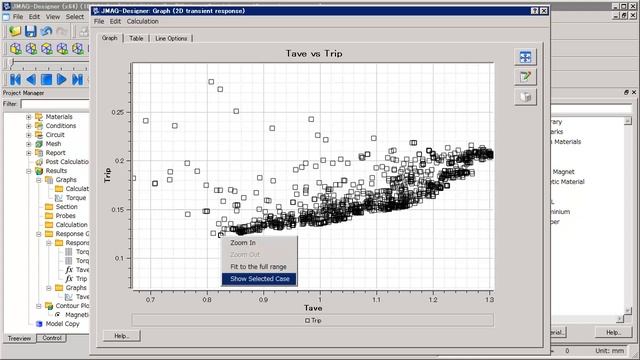Screen dimensions: 640x360
Task: Undo the last action with the blue arrow
Action: (x=46, y=31)
